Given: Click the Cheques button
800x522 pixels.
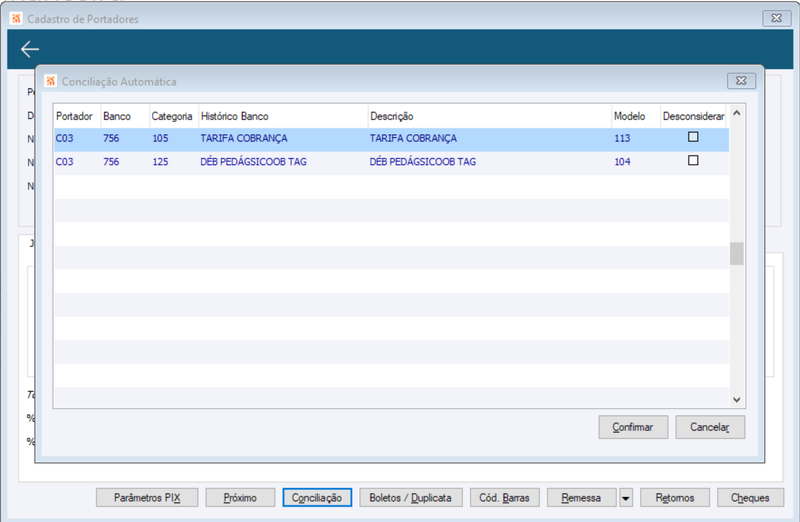Looking at the screenshot, I should [x=750, y=498].
